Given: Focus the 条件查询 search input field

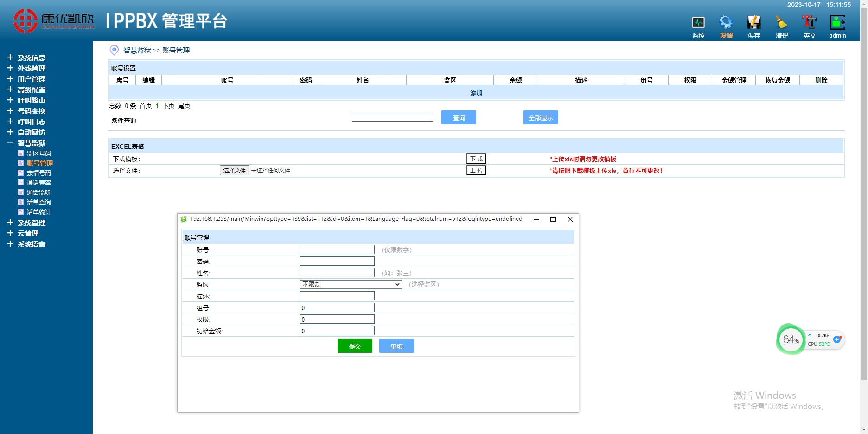Looking at the screenshot, I should point(392,117).
